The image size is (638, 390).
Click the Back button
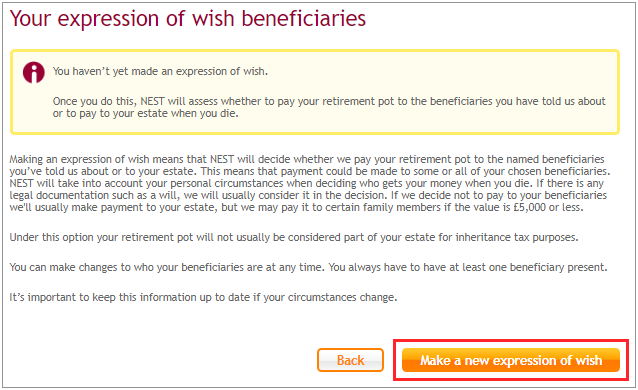(350, 360)
